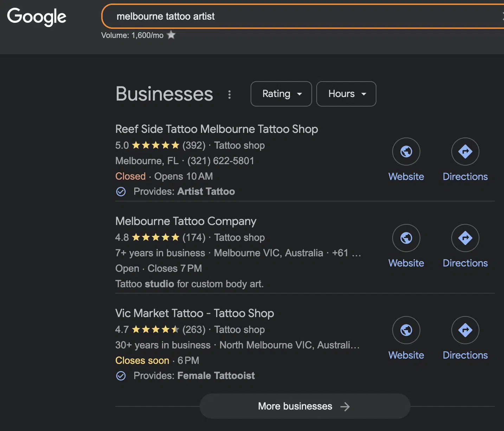Click the Website label for Reef Side Tattoo

click(x=406, y=176)
